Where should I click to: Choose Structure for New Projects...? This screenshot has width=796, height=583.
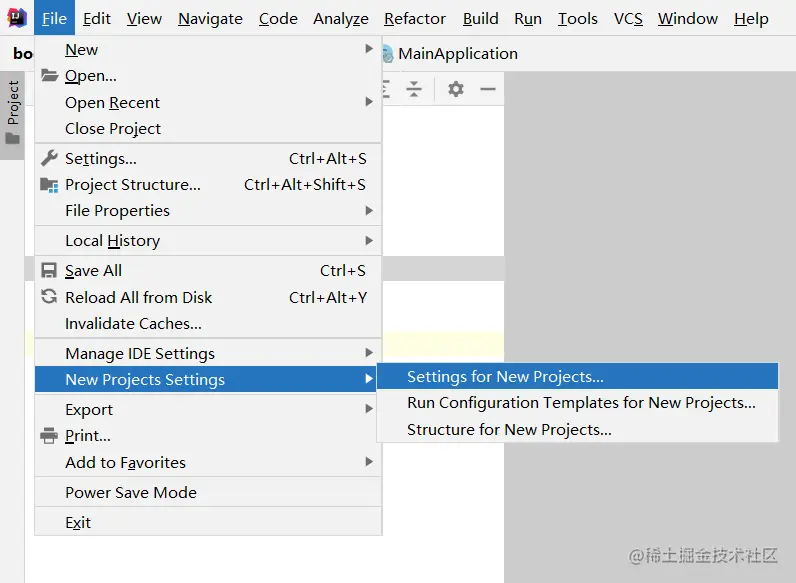[509, 430]
